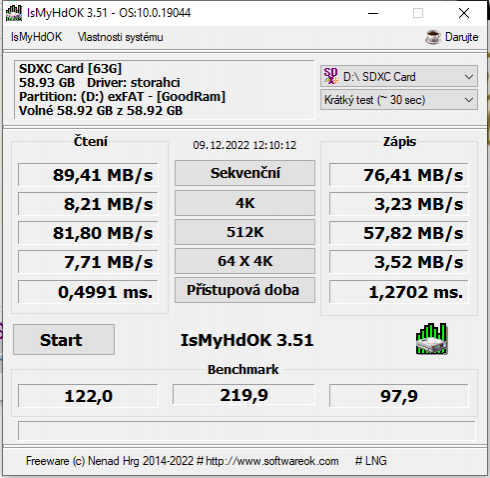
Task: Click the total benchmark score 219,9 field
Action: click(244, 395)
